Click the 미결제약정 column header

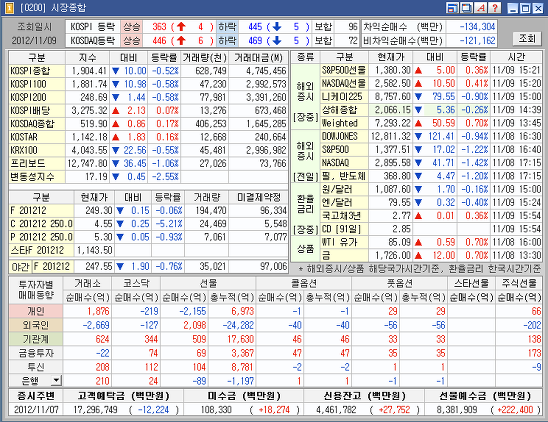click(x=259, y=198)
